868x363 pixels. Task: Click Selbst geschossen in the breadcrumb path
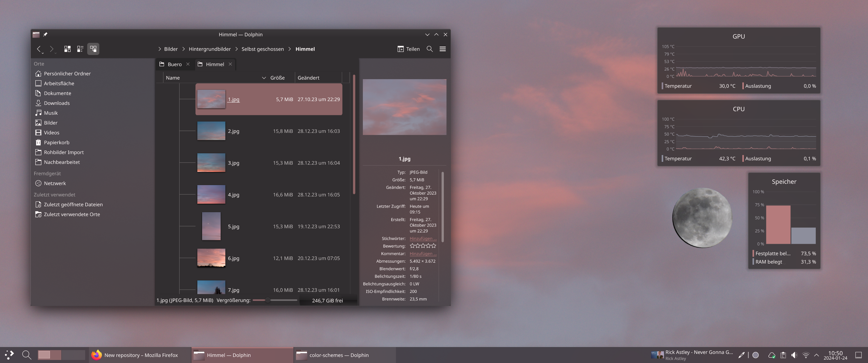point(262,49)
